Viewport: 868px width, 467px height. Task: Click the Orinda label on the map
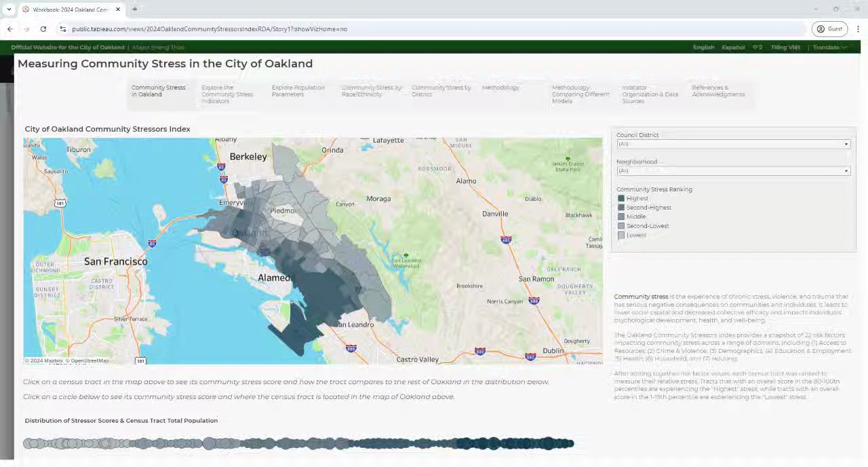pos(332,150)
